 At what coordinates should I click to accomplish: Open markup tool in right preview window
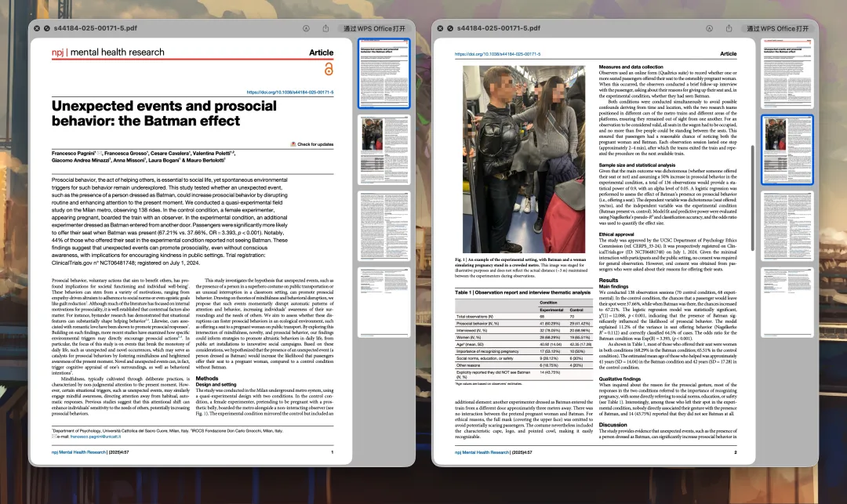click(709, 28)
